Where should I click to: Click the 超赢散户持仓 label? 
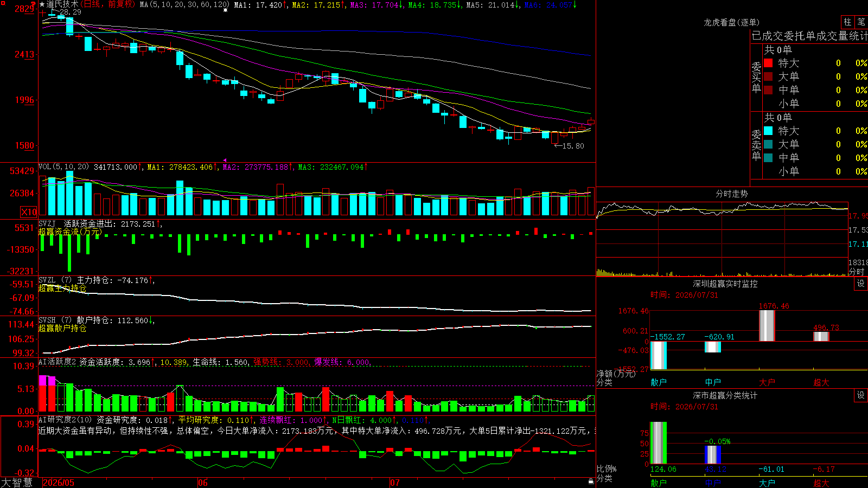pos(62,328)
